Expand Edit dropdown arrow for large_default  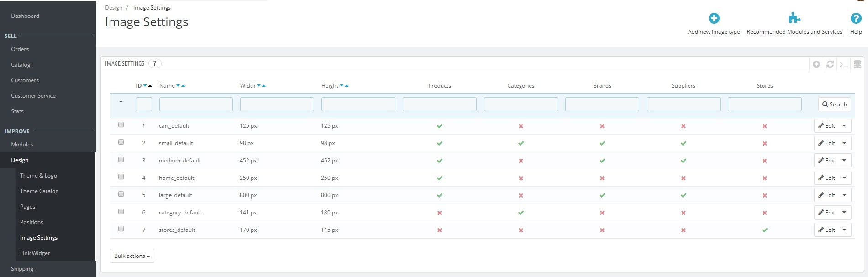(x=844, y=195)
